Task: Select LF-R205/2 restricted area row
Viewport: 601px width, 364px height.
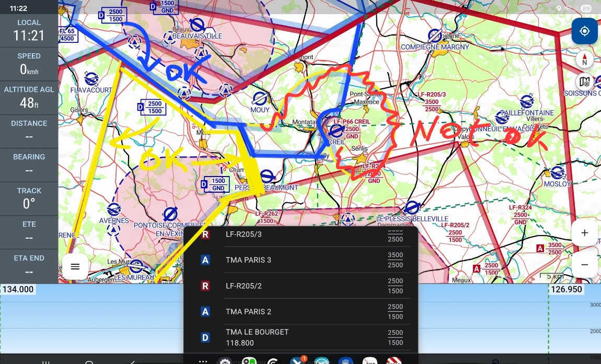Action: tap(300, 286)
